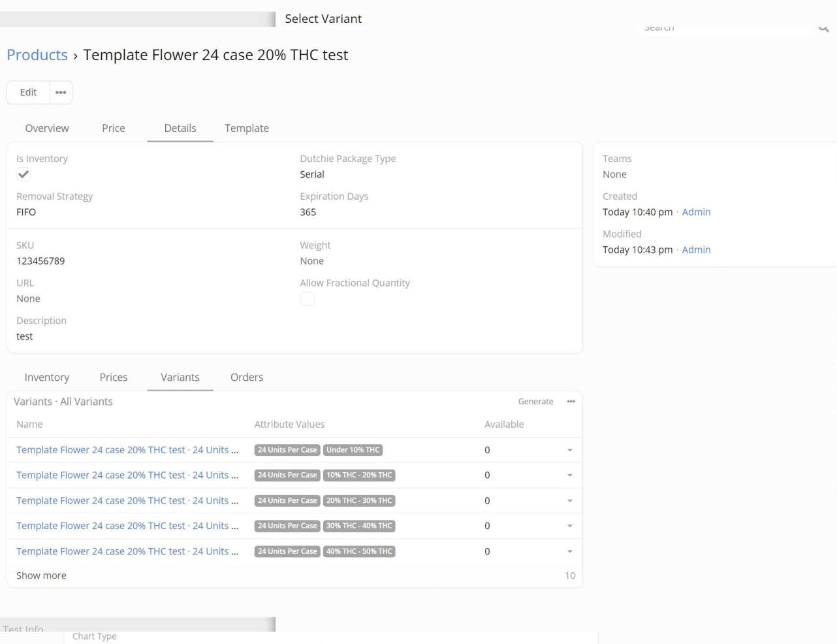Click Show more under variants list

click(x=41, y=575)
